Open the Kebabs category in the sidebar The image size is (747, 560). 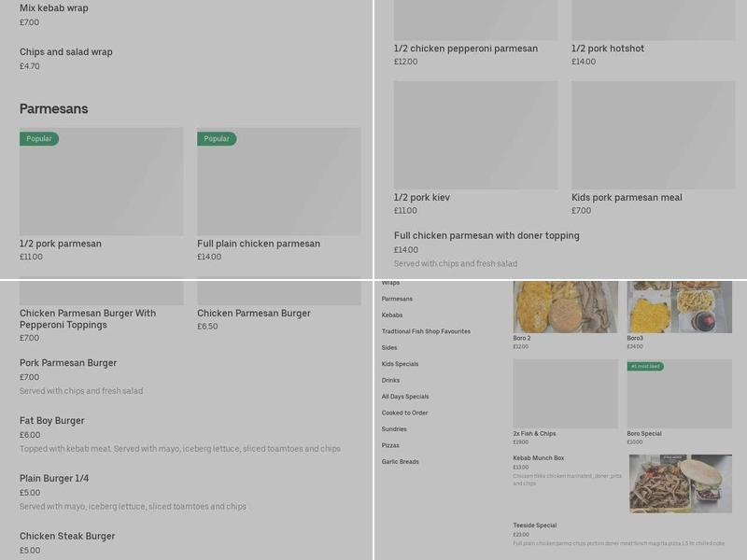[x=392, y=315]
